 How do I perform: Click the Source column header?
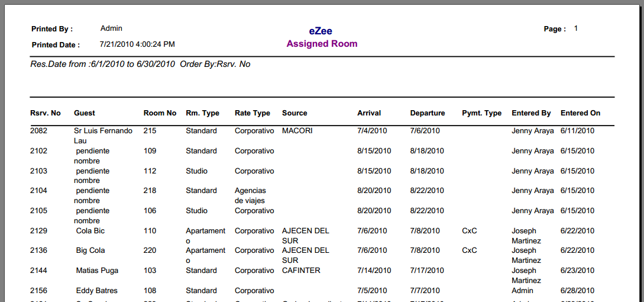point(295,113)
